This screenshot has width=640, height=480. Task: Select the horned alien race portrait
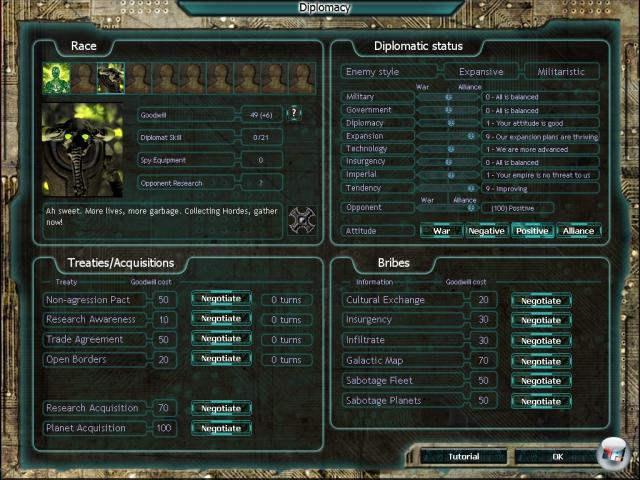pos(110,78)
